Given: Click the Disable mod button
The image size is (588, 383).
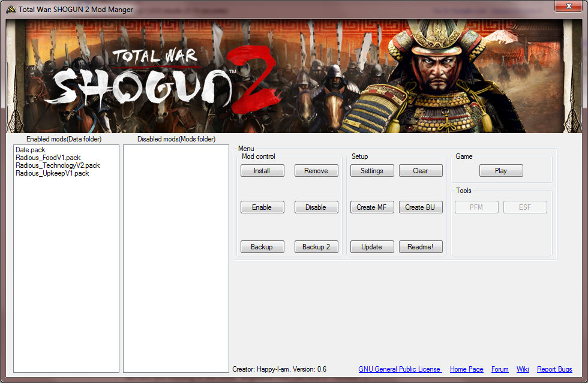Looking at the screenshot, I should coord(316,207).
